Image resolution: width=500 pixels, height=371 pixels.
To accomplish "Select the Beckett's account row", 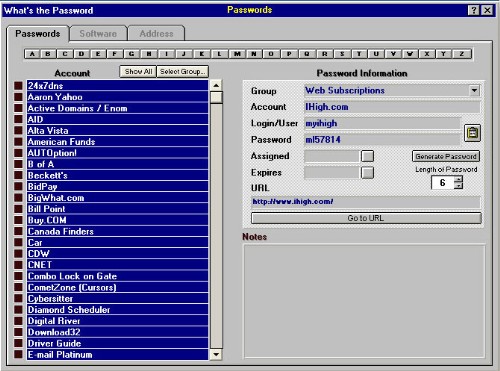I will pyautogui.click(x=117, y=175).
